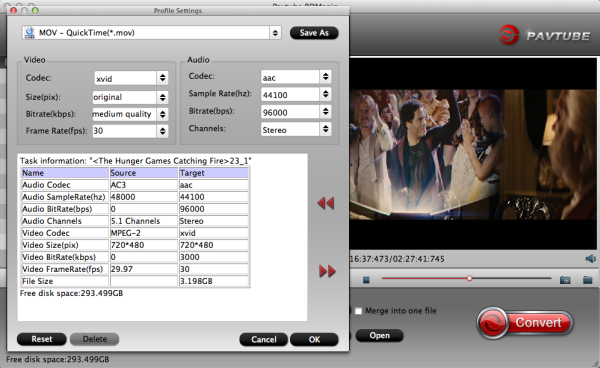Take a snapshot with the camera icon
The image size is (600, 368).
coord(565,280)
